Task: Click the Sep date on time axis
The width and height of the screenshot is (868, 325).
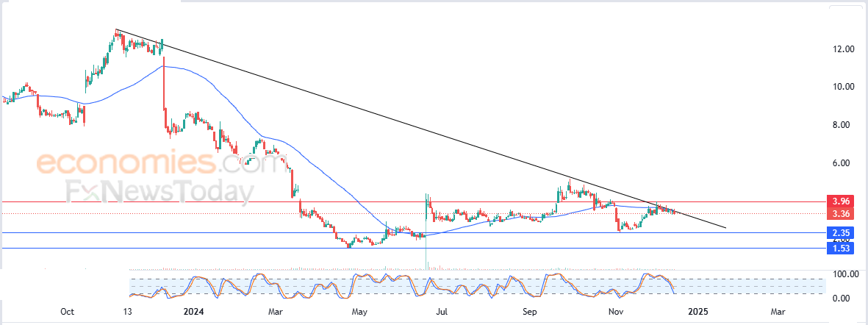Action: point(531,312)
